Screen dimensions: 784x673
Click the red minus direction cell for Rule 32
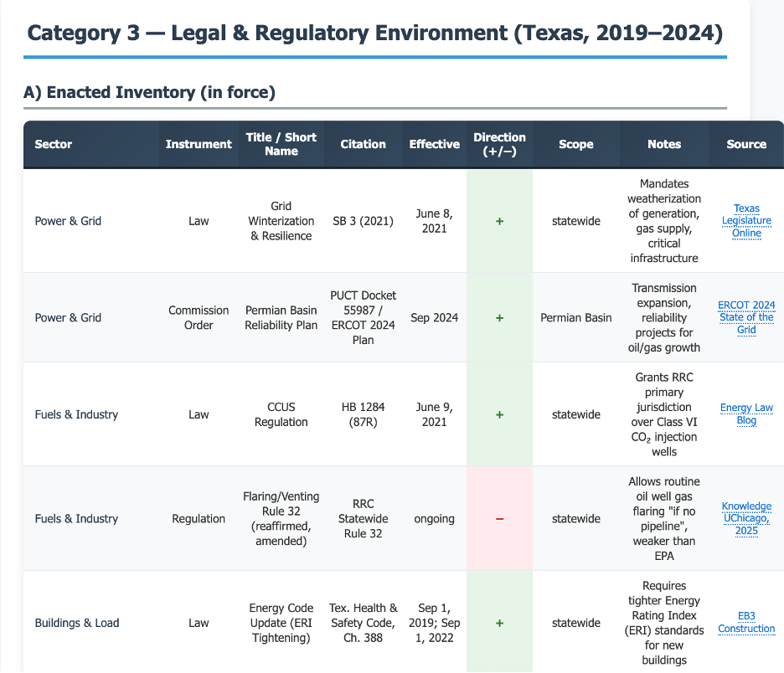pos(499,519)
